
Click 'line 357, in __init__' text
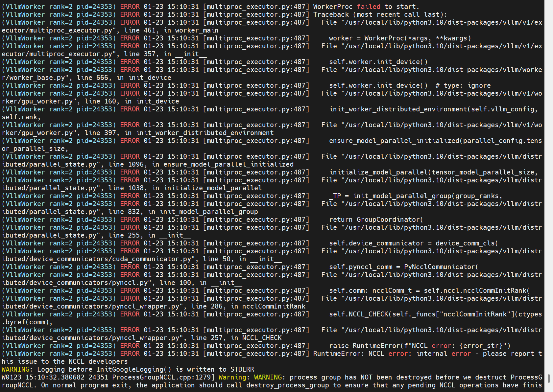[x=165, y=54]
